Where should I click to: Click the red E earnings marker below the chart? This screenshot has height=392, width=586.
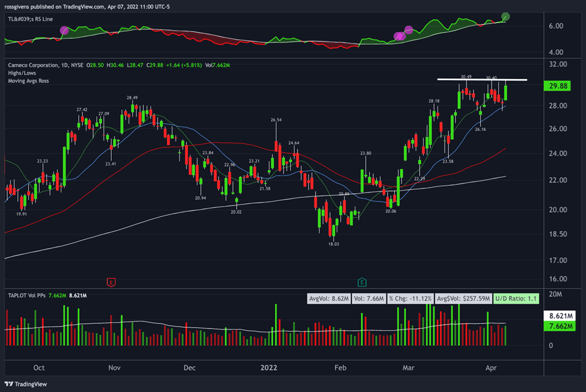112,281
